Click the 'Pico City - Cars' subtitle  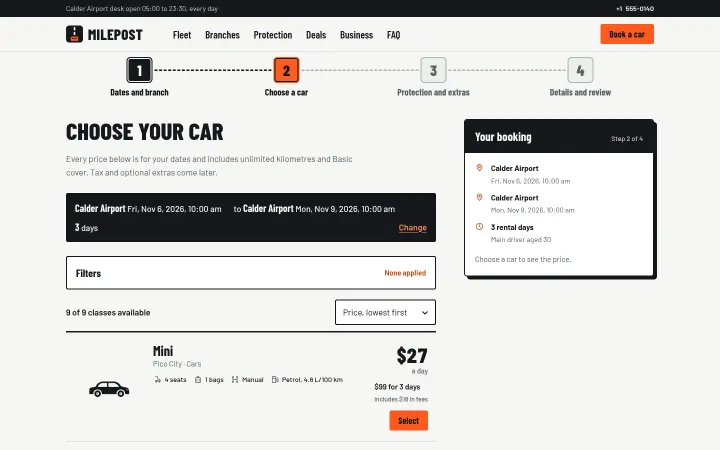pyautogui.click(x=177, y=364)
